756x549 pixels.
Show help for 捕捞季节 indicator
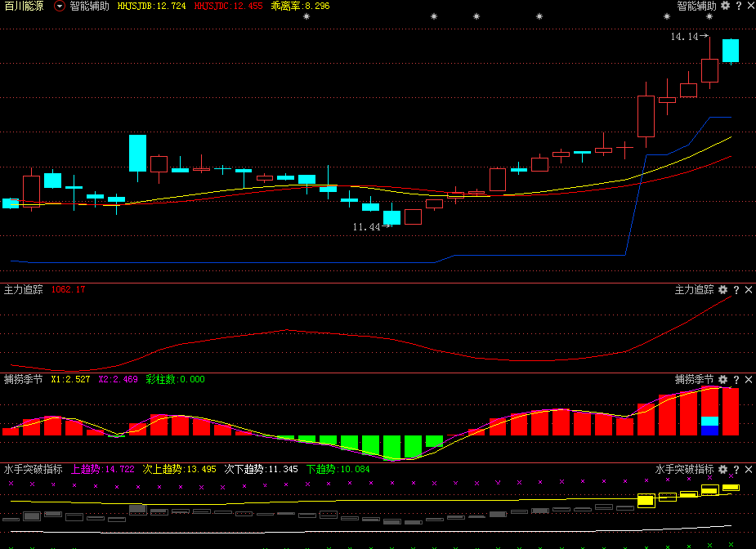coord(736,380)
